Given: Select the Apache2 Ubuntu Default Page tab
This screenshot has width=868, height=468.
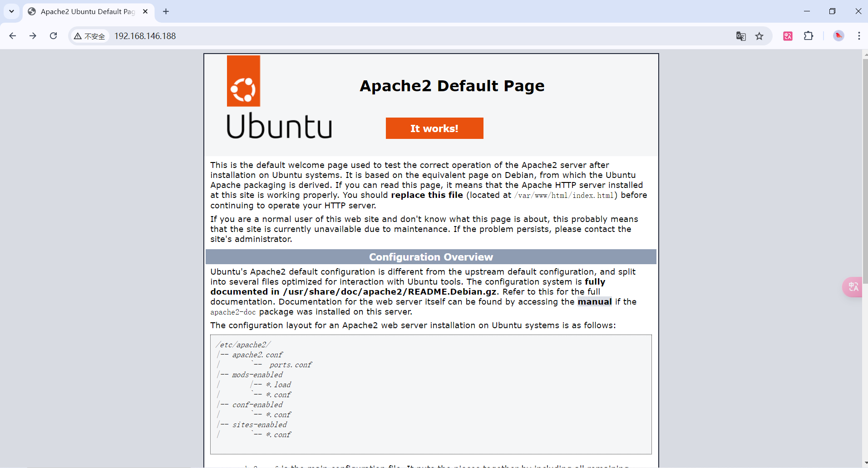Looking at the screenshot, I should pos(88,12).
